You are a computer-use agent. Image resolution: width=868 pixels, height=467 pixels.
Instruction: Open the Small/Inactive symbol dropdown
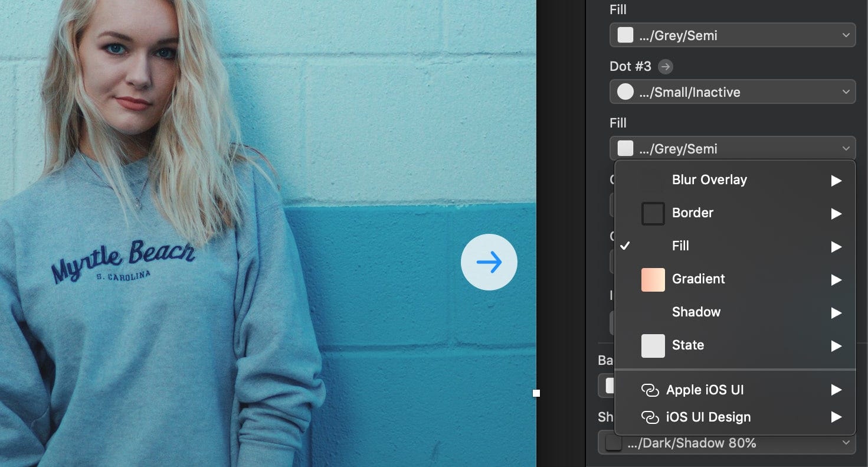(x=732, y=92)
